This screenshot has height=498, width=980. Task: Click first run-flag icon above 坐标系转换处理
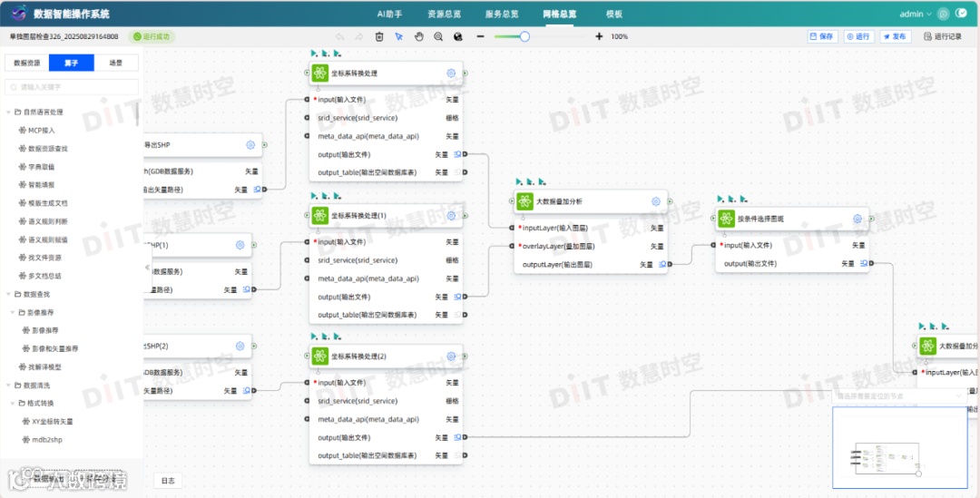[x=314, y=54]
